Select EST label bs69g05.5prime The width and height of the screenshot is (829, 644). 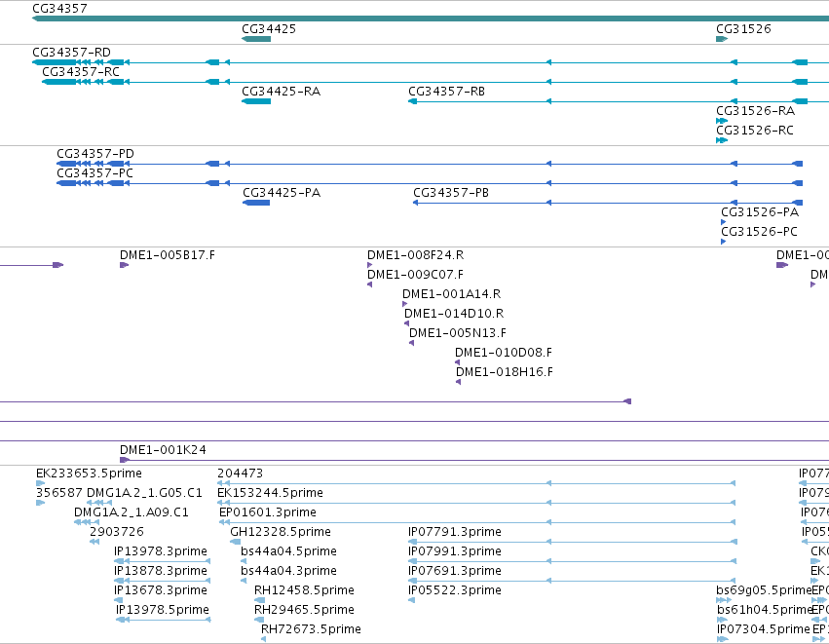pos(764,591)
